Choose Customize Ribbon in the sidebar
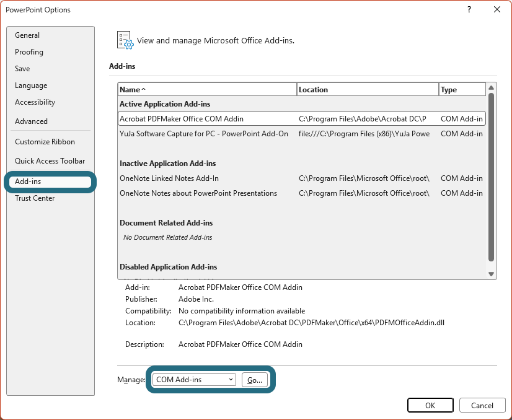Screen dimensions: 512x420 tap(45, 142)
